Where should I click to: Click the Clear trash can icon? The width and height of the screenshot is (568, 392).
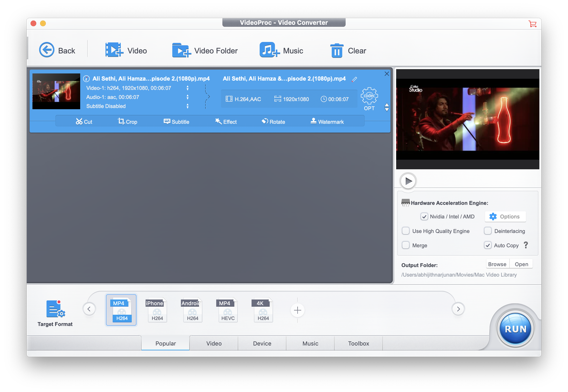[337, 51]
